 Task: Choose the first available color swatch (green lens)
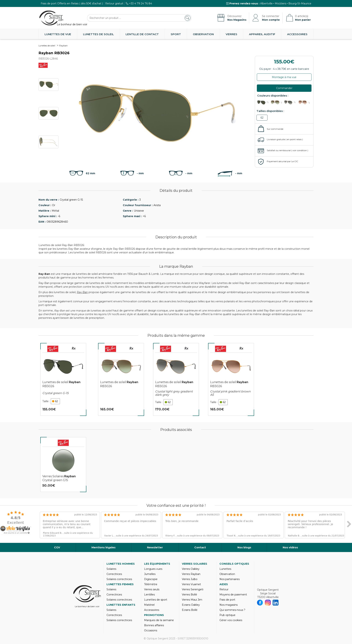point(262,102)
